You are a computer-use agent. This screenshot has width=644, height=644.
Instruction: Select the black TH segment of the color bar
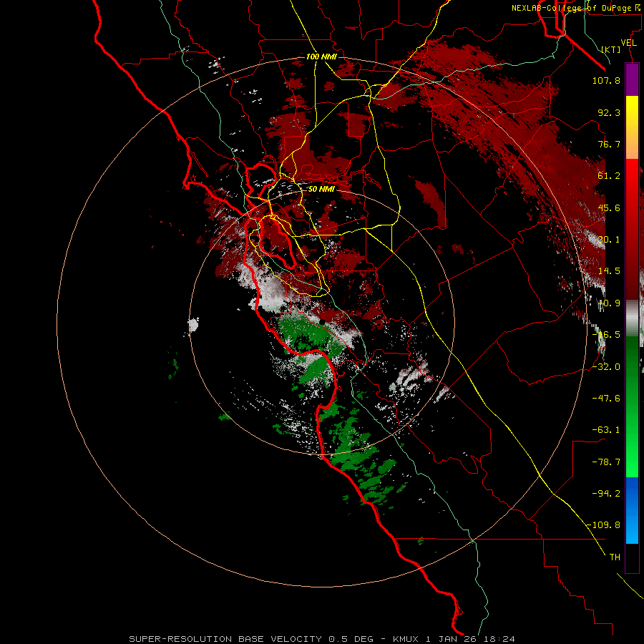tap(632, 558)
